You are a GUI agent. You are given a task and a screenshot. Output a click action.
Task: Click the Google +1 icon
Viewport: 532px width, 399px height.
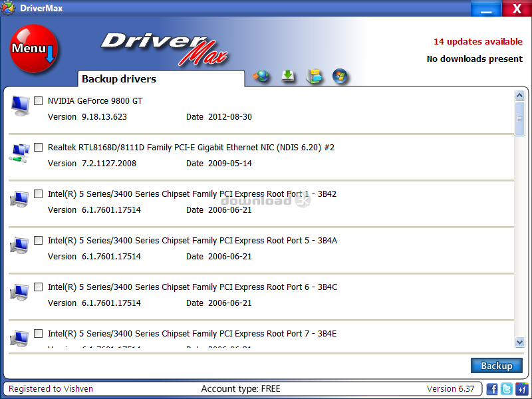coord(521,388)
